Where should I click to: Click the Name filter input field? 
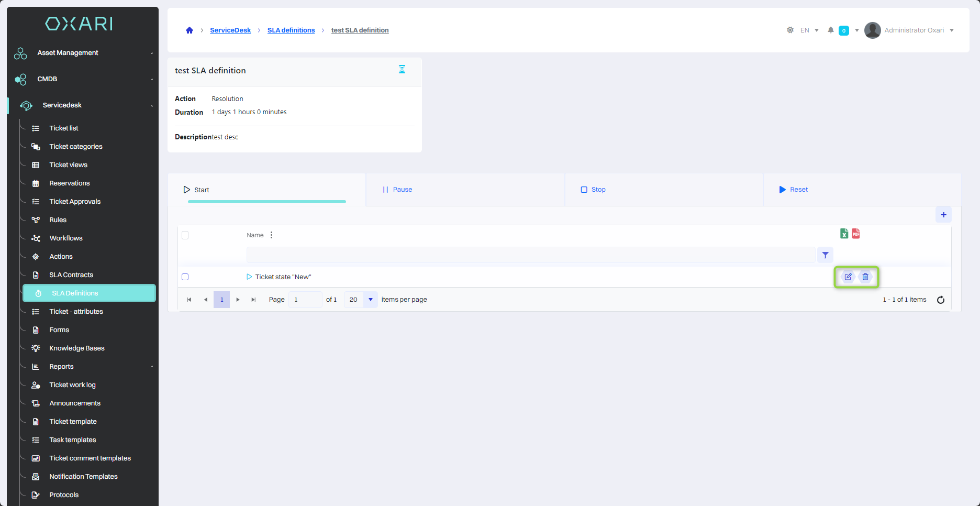pos(530,255)
